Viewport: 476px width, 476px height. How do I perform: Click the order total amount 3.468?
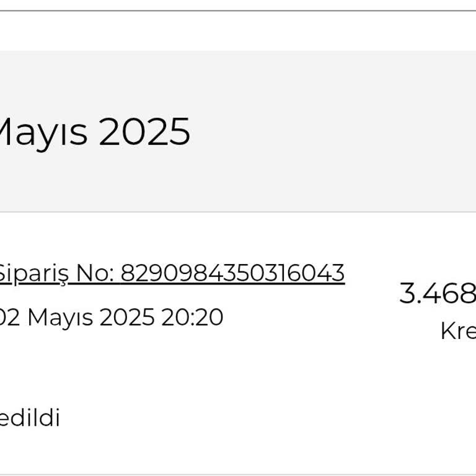(x=438, y=293)
